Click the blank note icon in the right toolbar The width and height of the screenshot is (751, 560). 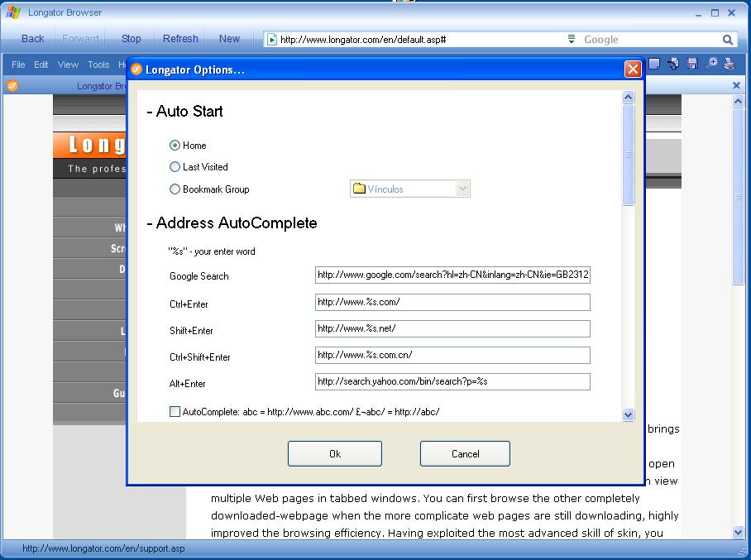653,64
